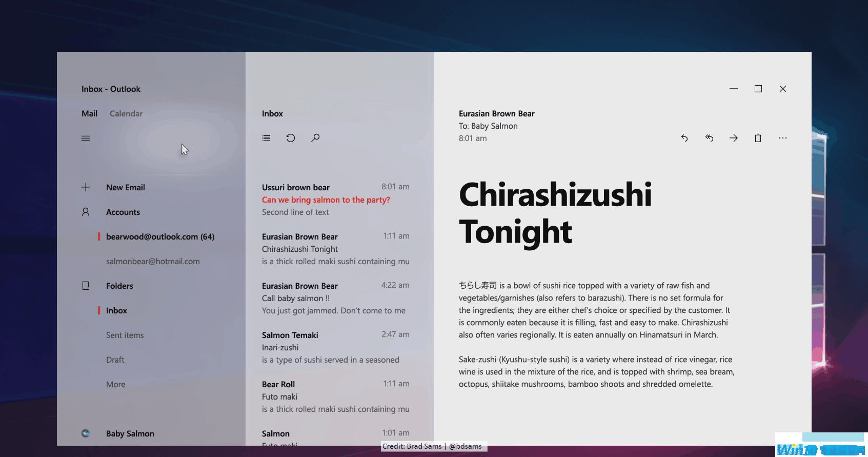Screen dimensions: 868x457
Task: Select salmonbear@hotmail.com account
Action: click(153, 261)
